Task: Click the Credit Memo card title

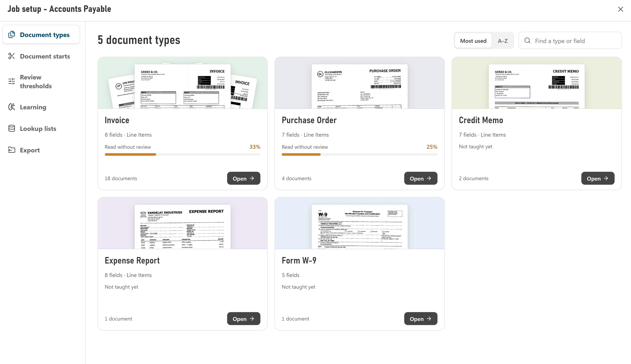Action: pyautogui.click(x=481, y=120)
